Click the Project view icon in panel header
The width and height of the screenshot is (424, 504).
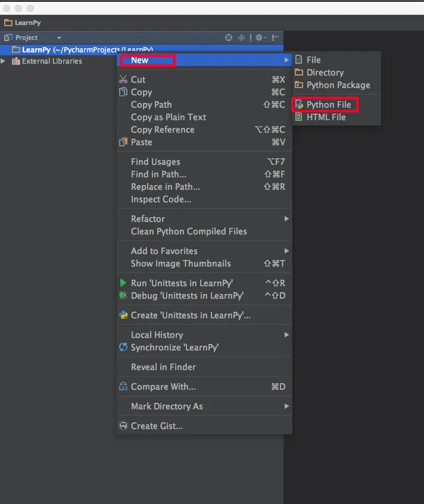coord(8,37)
